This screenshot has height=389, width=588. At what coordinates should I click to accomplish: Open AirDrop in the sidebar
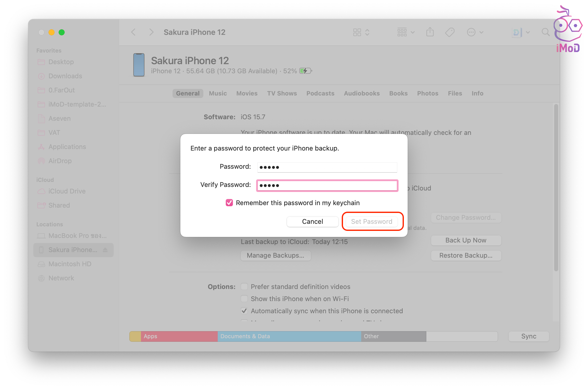pyautogui.click(x=60, y=161)
